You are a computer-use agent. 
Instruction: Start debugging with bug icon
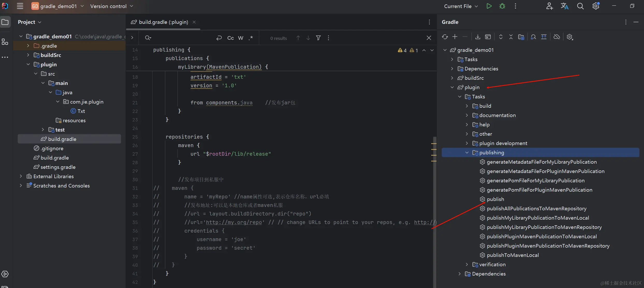tap(502, 6)
